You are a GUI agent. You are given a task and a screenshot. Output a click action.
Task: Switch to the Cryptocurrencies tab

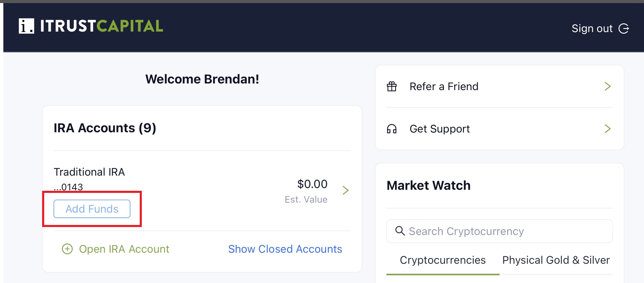443,260
